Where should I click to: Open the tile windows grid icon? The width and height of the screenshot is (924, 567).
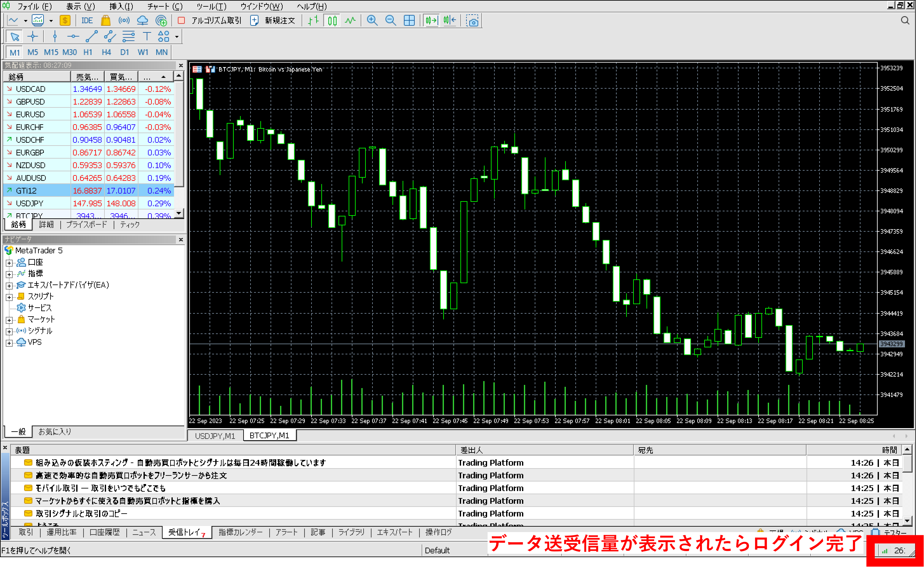[x=409, y=20]
